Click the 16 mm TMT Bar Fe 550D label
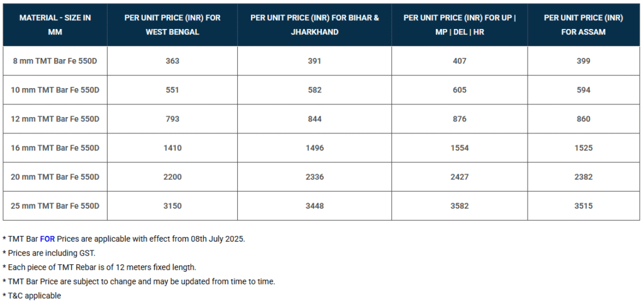The image size is (644, 307). tap(55, 148)
